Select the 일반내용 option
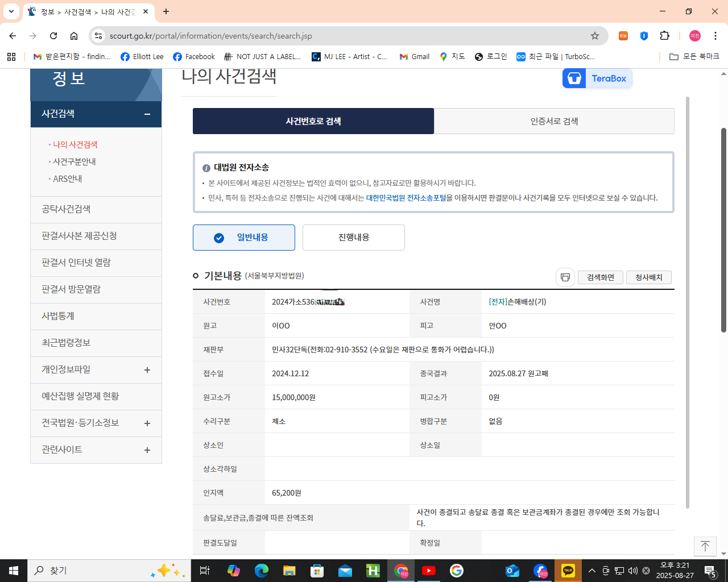This screenshot has width=728, height=582. 244,238
